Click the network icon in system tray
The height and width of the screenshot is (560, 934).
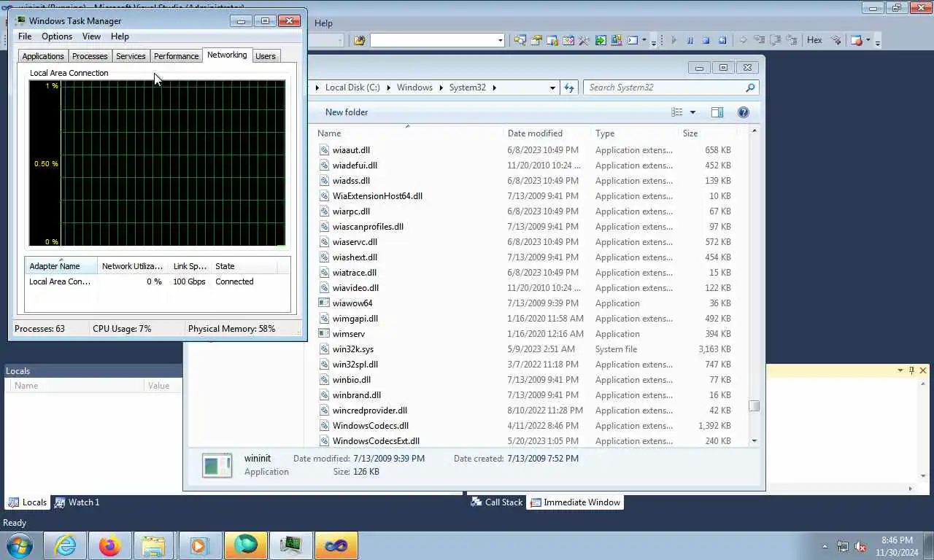(x=843, y=546)
